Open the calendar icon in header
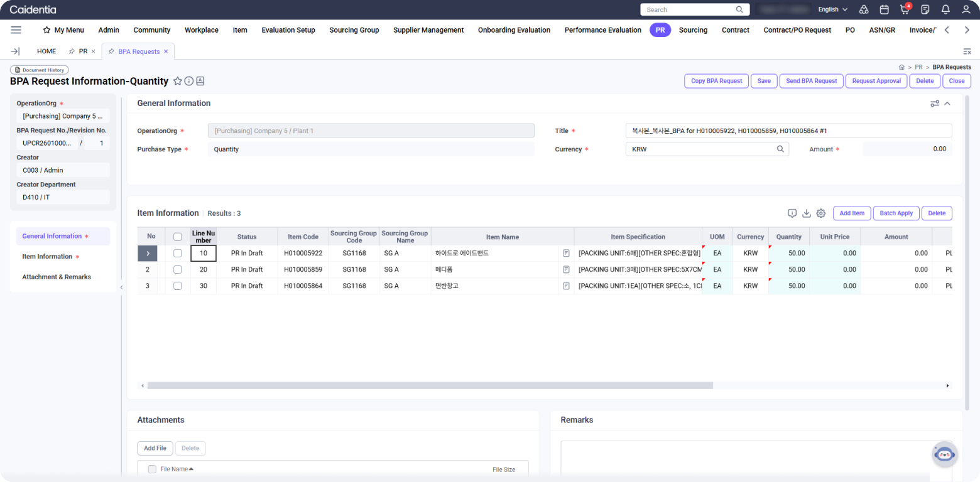Screen dimensions: 980x482 pos(884,9)
